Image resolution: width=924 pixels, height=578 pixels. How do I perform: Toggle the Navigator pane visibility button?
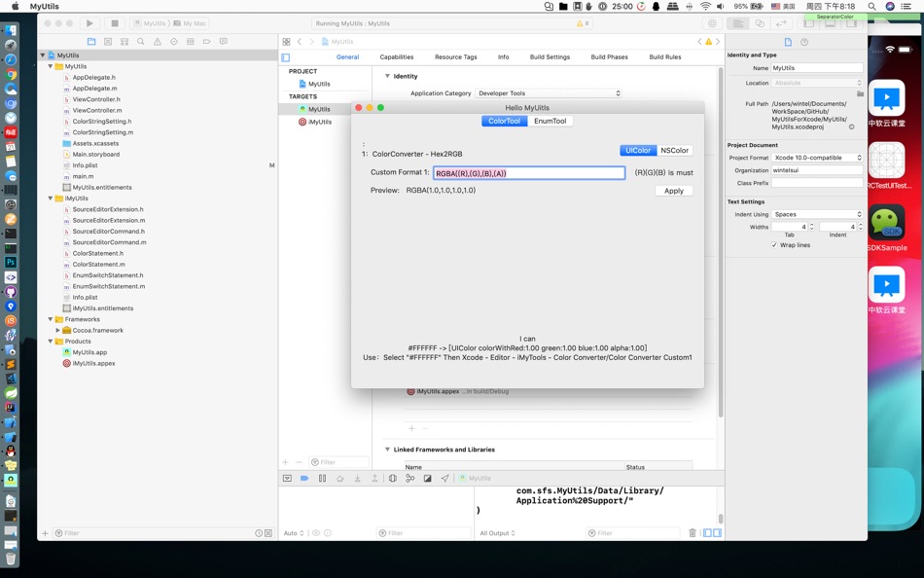point(809,23)
